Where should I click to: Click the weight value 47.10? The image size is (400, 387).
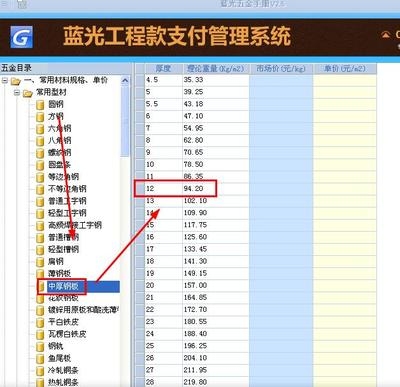point(193,116)
